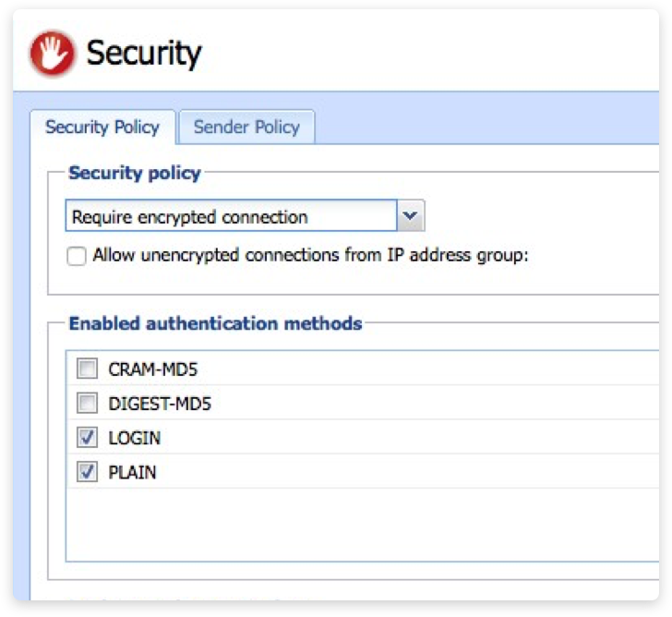Enable the allow unencrypted connections checkbox
The width and height of the screenshot is (672, 617).
click(x=77, y=257)
